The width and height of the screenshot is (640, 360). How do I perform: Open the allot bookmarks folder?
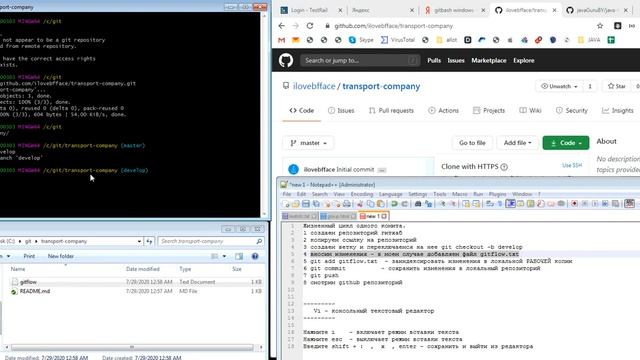tap(447, 40)
